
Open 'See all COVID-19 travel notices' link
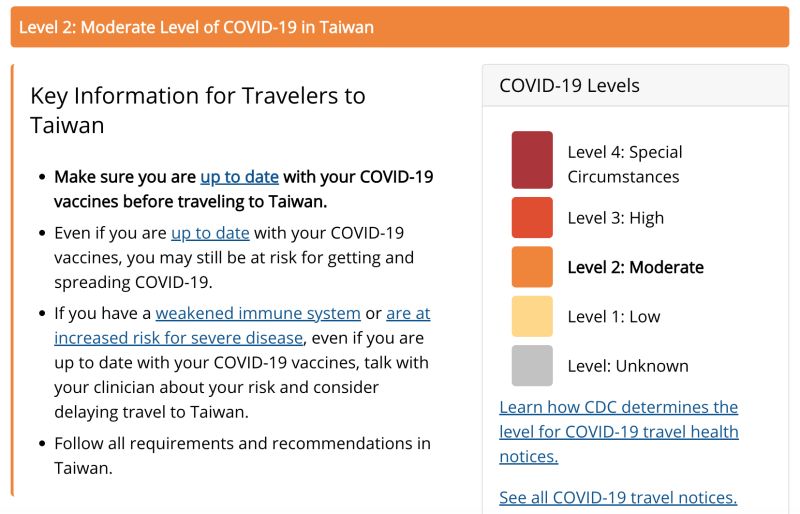click(x=618, y=497)
